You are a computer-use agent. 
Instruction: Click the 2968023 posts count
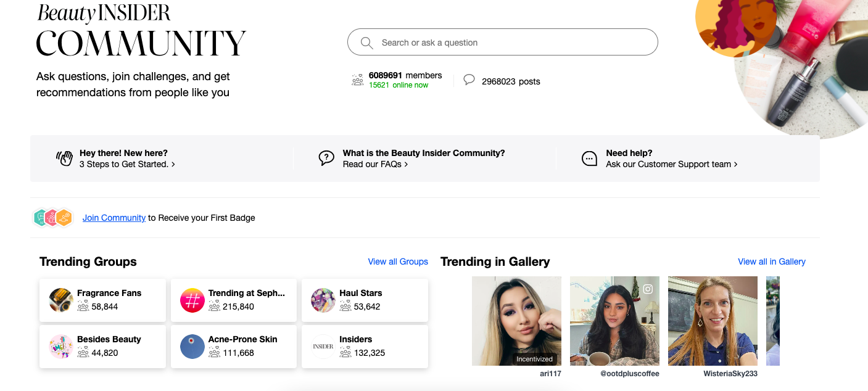coord(511,81)
